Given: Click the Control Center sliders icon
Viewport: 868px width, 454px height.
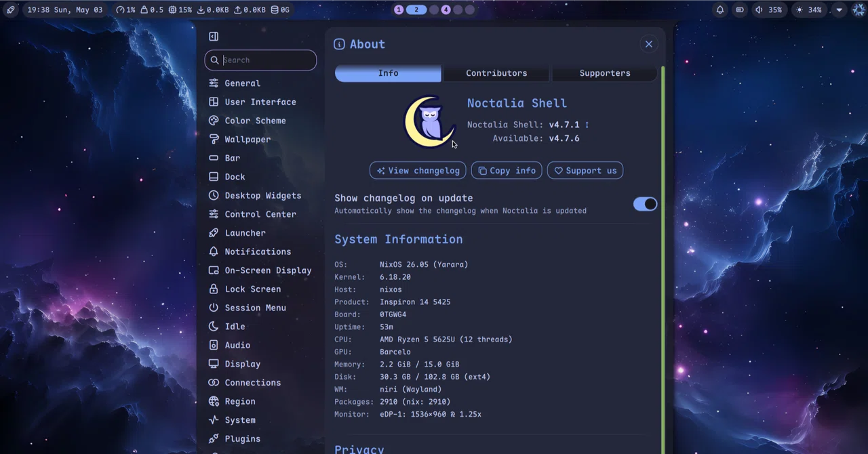Looking at the screenshot, I should pyautogui.click(x=214, y=214).
